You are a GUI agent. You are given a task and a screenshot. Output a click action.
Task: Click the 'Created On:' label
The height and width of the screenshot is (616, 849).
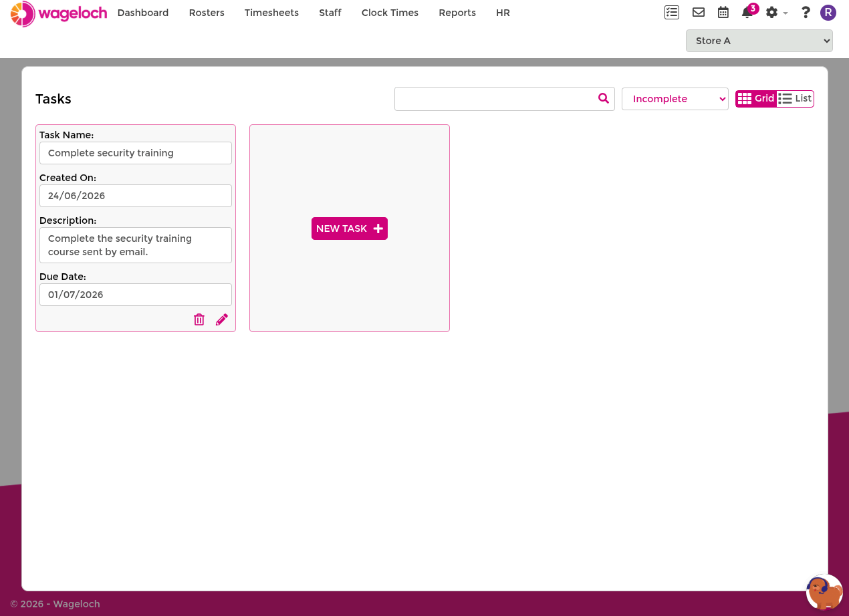click(x=68, y=178)
